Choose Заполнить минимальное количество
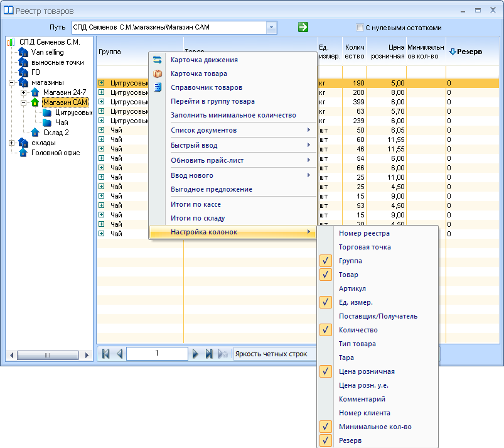The width and height of the screenshot is (504, 448). 233,115
